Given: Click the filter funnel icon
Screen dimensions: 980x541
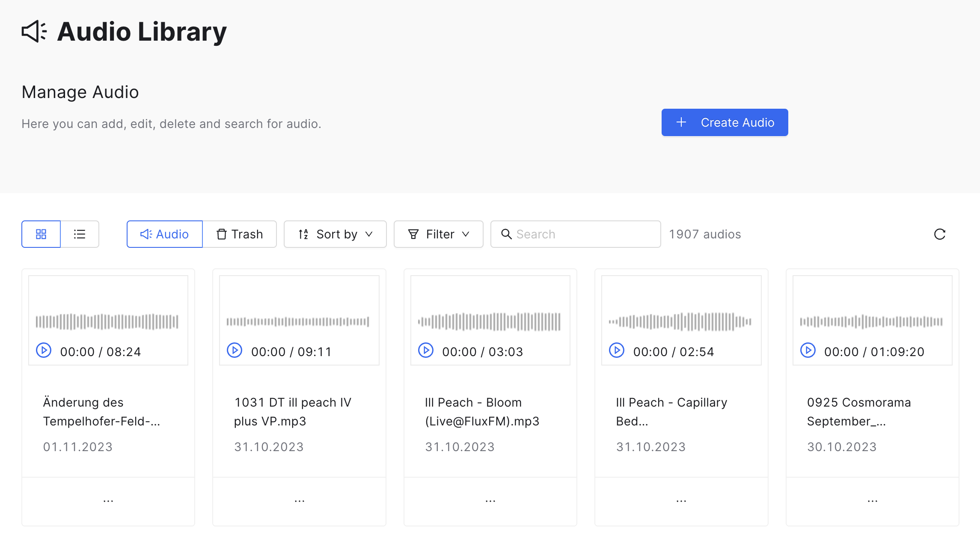Looking at the screenshot, I should point(413,234).
